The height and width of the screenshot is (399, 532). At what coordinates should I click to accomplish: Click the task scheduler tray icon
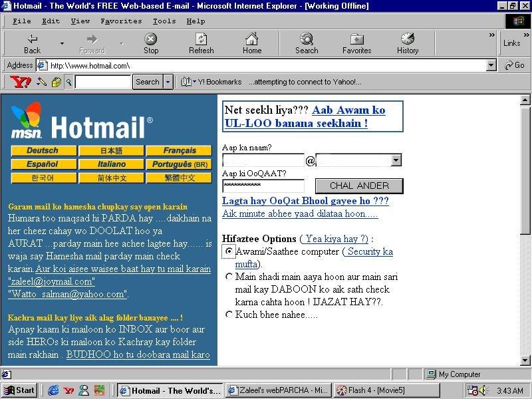(472, 390)
